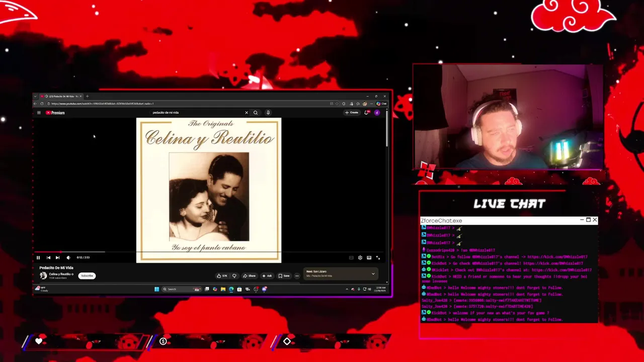Like the video (57K)
Image resolution: width=644 pixels, height=362 pixels.
coord(222,276)
